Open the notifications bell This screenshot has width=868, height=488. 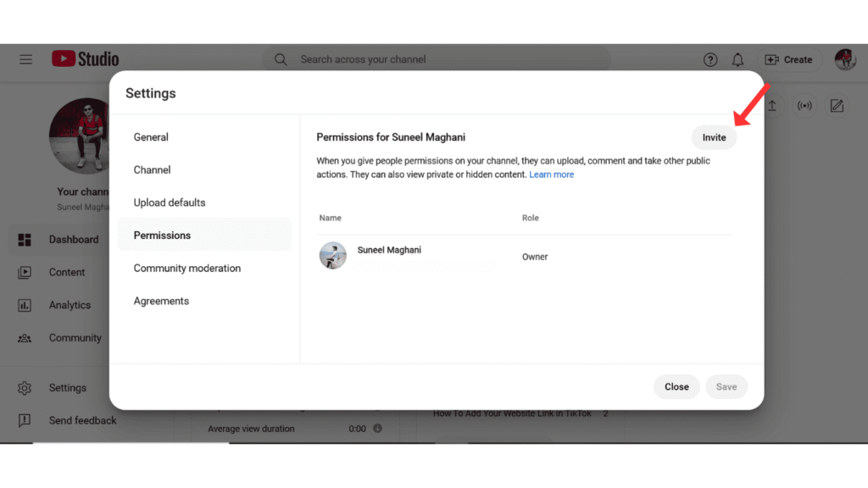pyautogui.click(x=737, y=60)
